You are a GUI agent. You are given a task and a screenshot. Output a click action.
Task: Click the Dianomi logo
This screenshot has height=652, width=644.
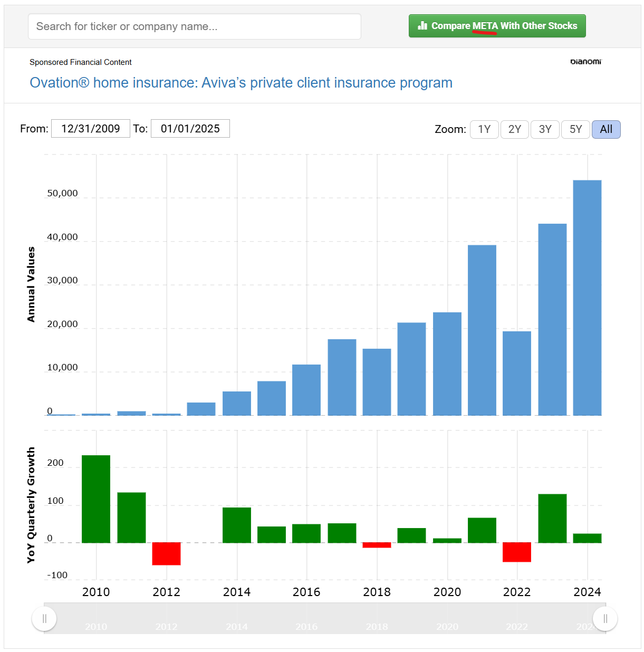[585, 62]
